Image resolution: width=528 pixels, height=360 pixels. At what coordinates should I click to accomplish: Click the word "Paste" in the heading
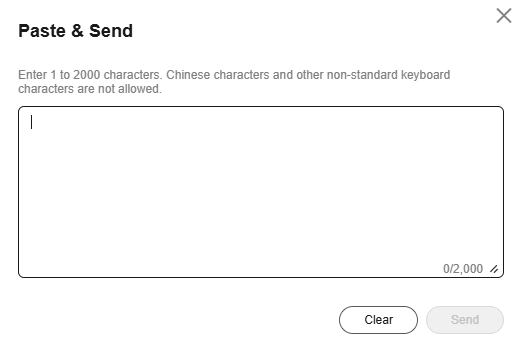pos(42,31)
